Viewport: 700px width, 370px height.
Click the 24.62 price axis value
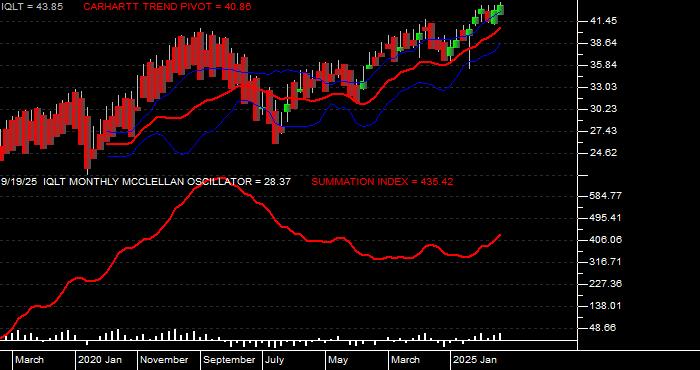pos(603,153)
